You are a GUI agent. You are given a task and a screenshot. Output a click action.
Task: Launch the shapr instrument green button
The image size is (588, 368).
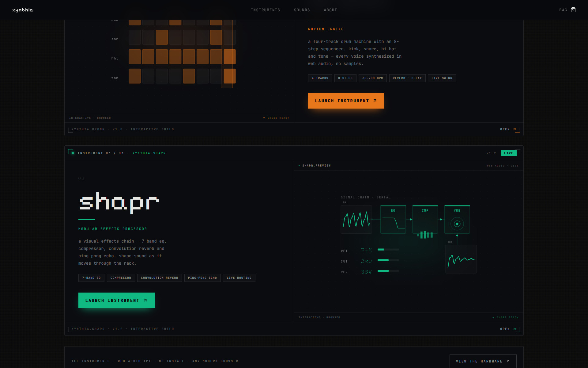116,300
